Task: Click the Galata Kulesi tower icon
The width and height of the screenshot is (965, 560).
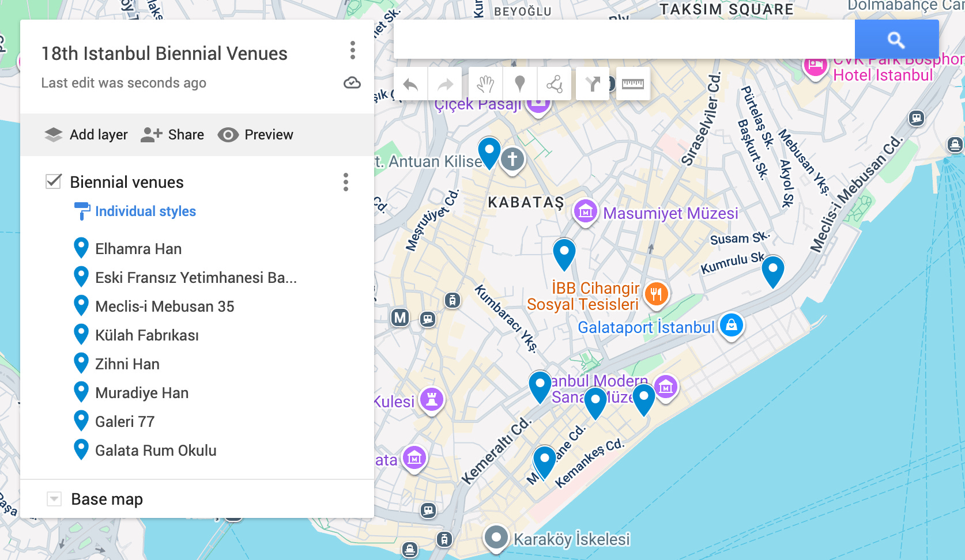Action: (x=432, y=399)
